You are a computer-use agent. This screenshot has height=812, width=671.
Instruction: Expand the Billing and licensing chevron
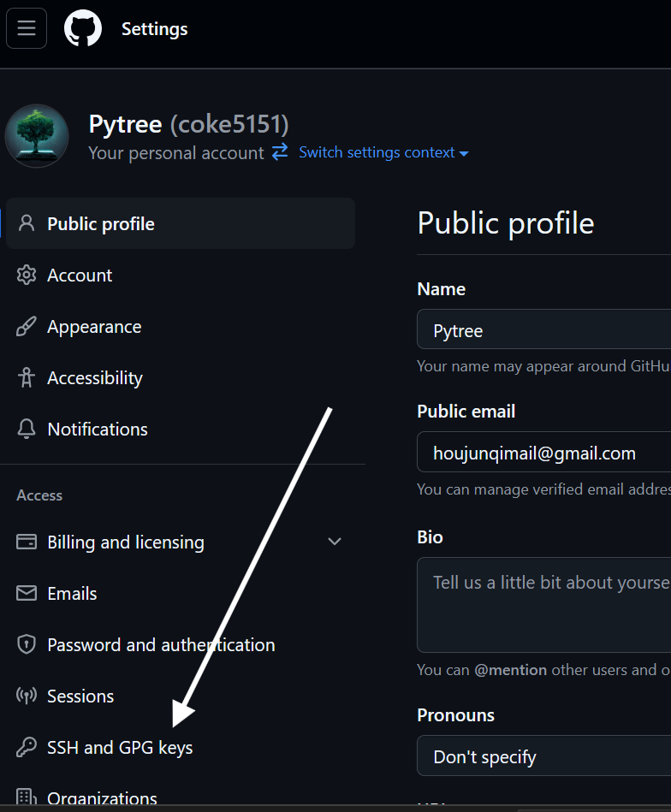[x=335, y=542]
